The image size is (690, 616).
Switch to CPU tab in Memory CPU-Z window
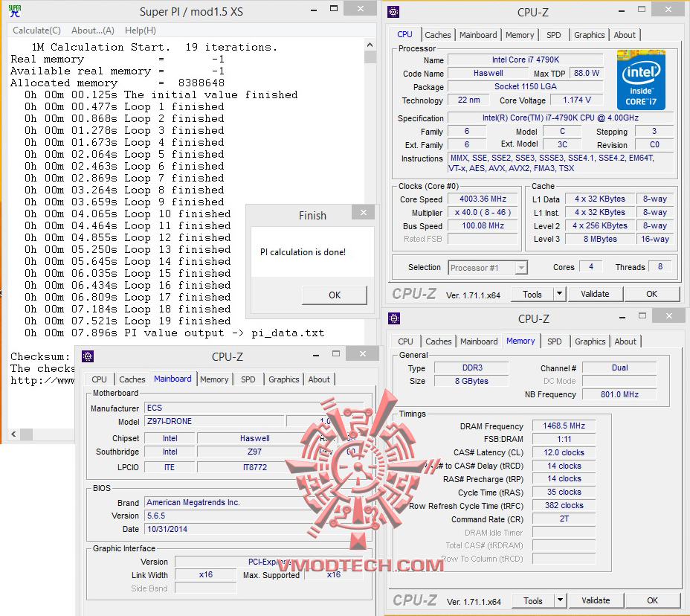405,341
